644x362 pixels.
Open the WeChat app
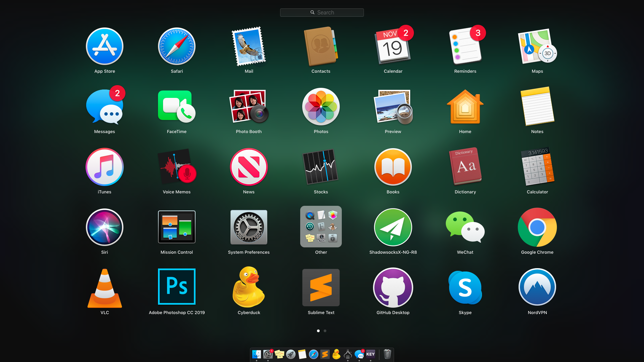(x=465, y=227)
